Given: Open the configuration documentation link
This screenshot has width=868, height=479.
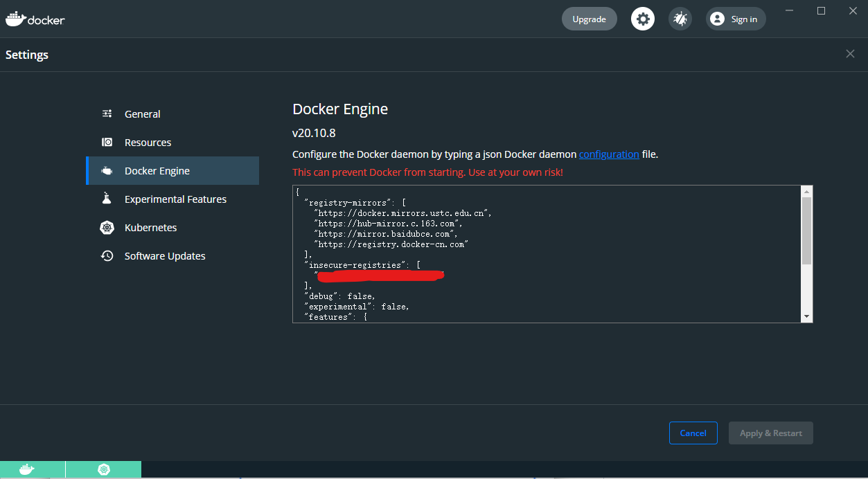Looking at the screenshot, I should (x=609, y=154).
